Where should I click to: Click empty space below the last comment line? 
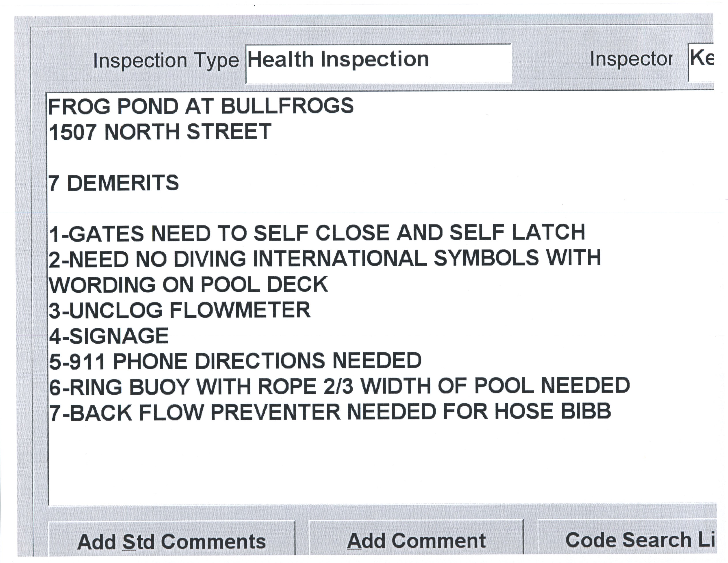pos(333,467)
